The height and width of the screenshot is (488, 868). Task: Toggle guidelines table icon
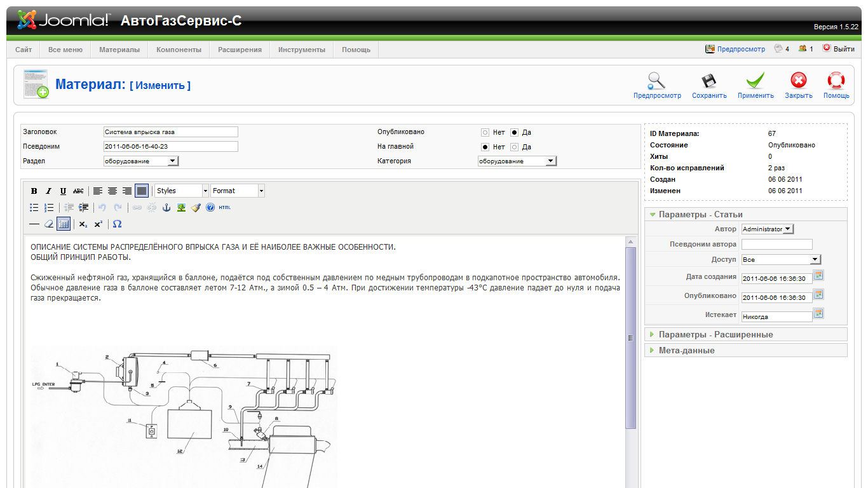[x=64, y=224]
